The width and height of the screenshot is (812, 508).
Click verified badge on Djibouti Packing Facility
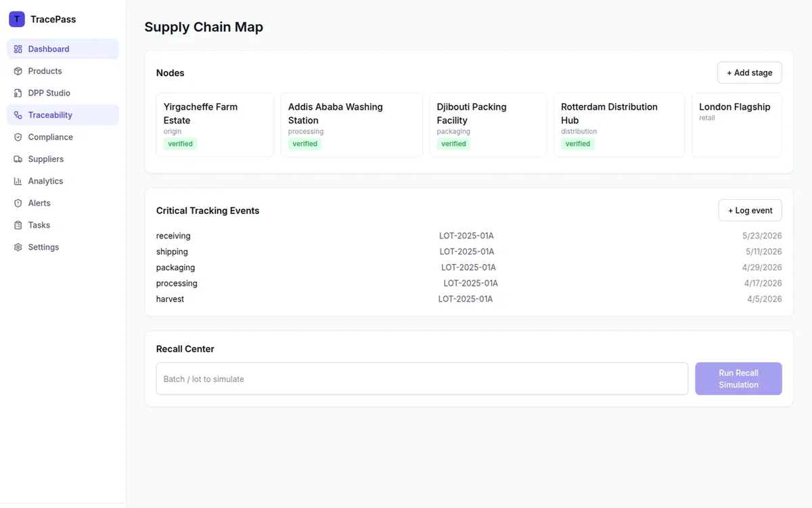453,144
